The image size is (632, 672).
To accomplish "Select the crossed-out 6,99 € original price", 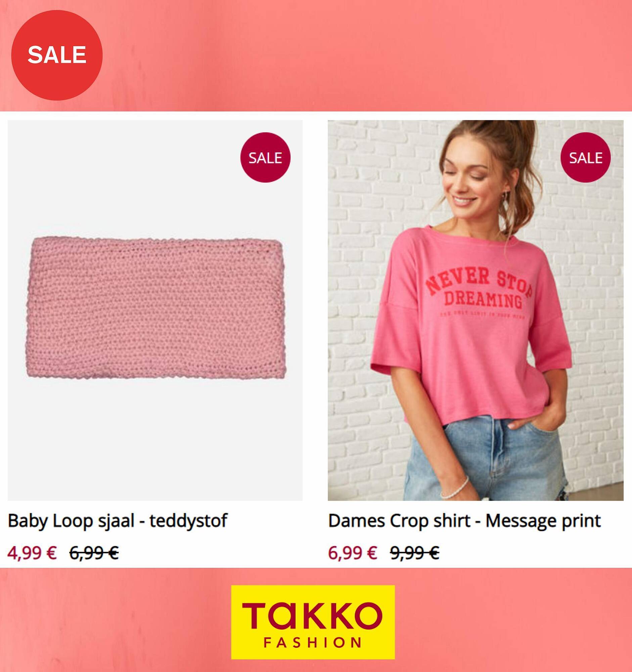I will click(94, 553).
